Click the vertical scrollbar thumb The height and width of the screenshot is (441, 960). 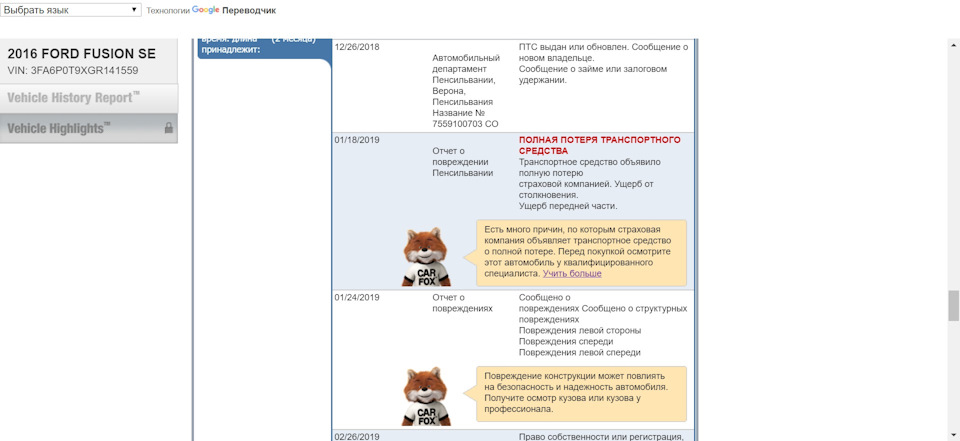point(954,305)
